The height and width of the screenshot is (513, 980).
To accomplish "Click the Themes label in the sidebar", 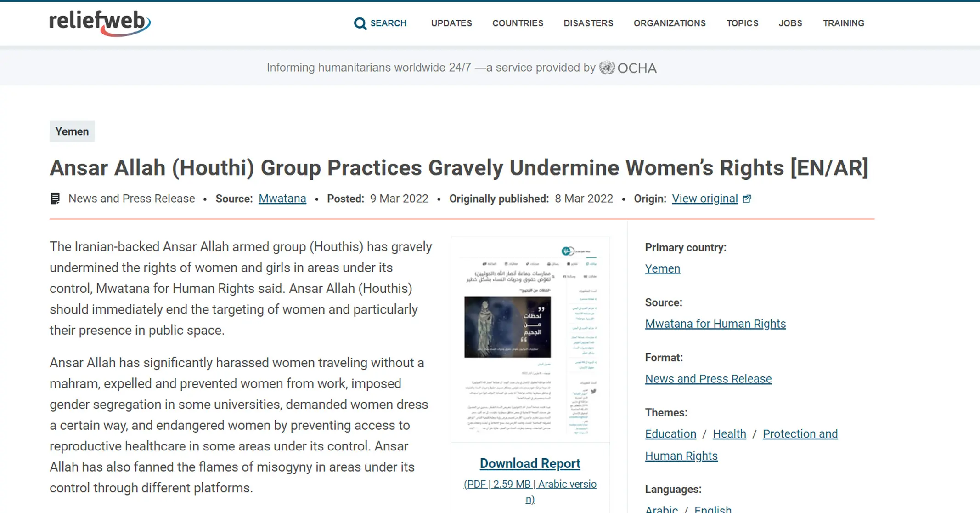I will tap(666, 412).
